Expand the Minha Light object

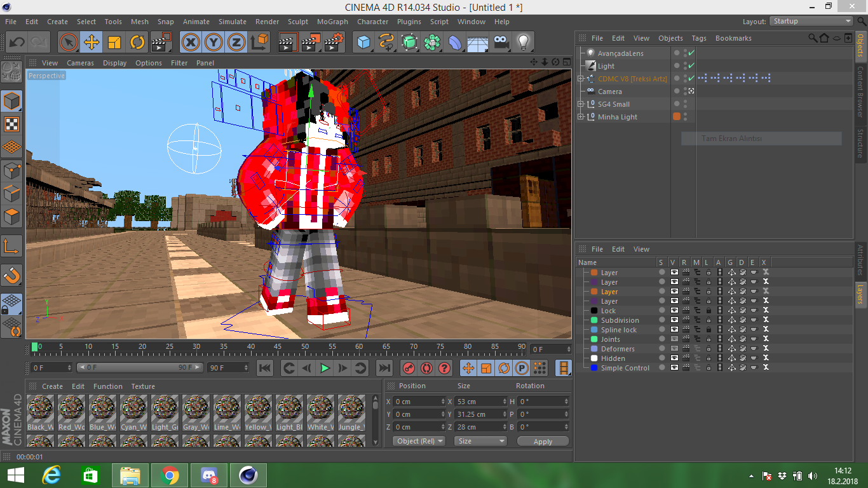click(580, 117)
